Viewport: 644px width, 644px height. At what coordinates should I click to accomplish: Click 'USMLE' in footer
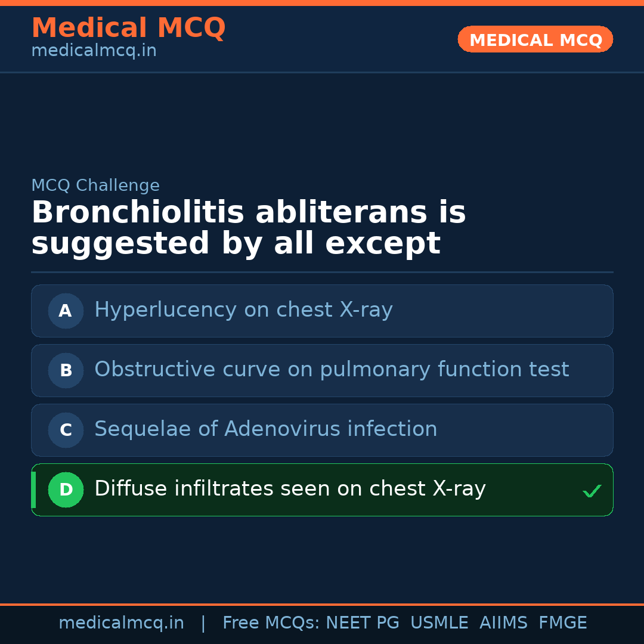click(439, 623)
